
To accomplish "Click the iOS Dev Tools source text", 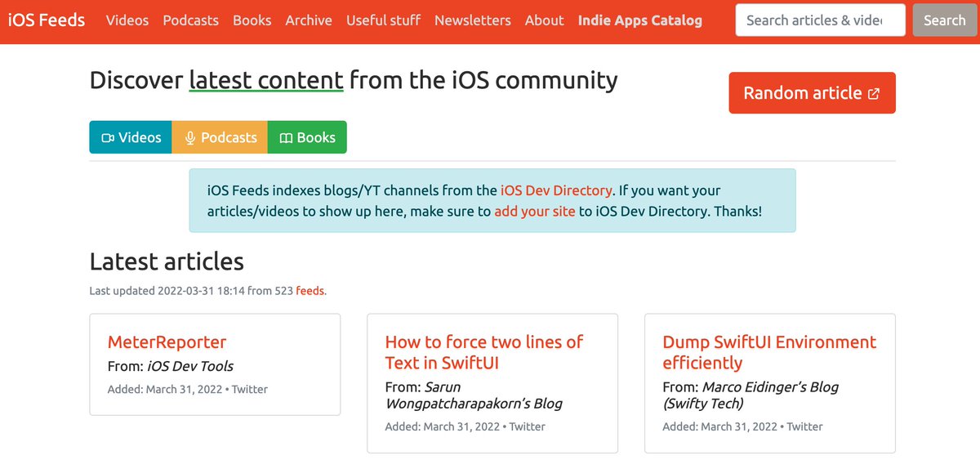I will pyautogui.click(x=190, y=366).
